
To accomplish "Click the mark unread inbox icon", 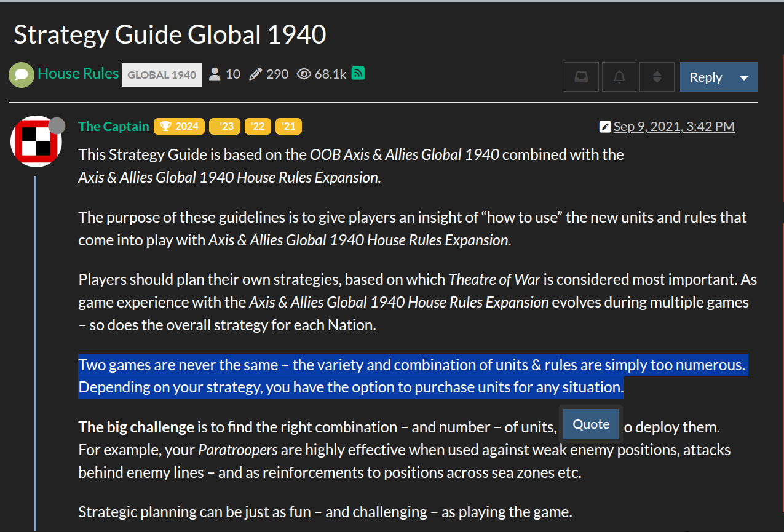I will (581, 77).
